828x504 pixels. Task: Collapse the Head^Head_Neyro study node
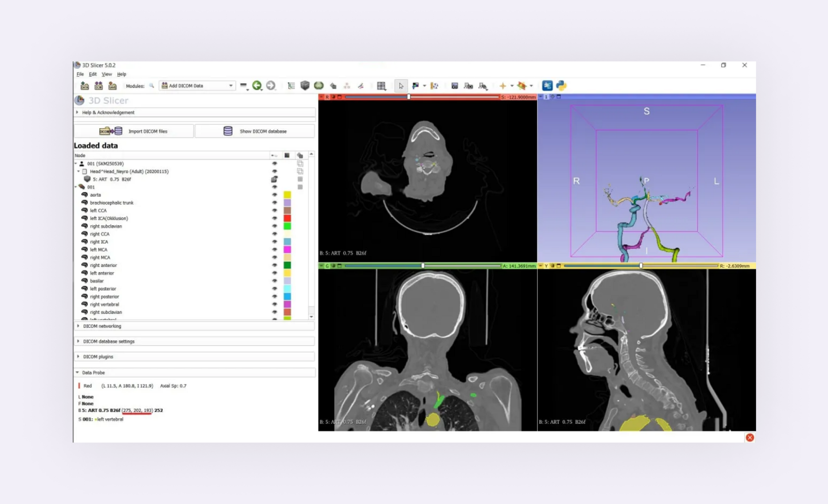[79, 171]
